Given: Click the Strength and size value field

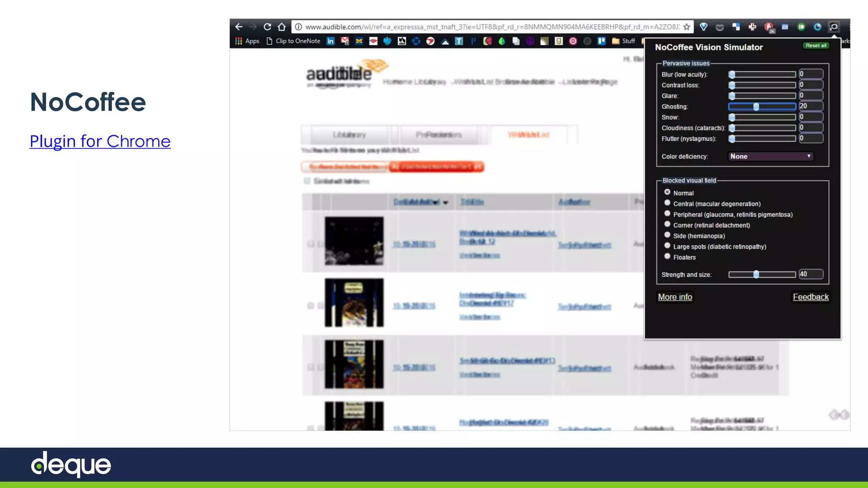Looking at the screenshot, I should click(811, 274).
